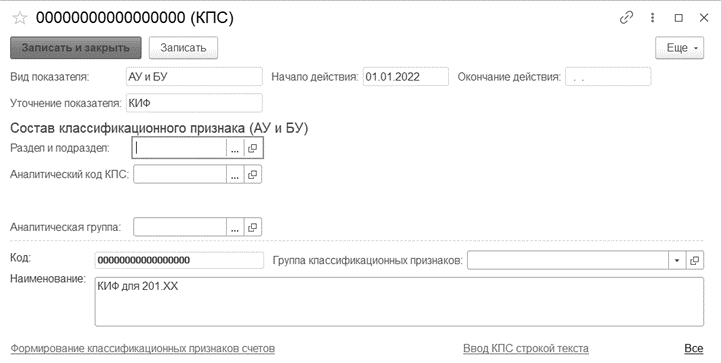The width and height of the screenshot is (721, 363).
Task: Open the three-dot window options menu
Action: [x=652, y=18]
